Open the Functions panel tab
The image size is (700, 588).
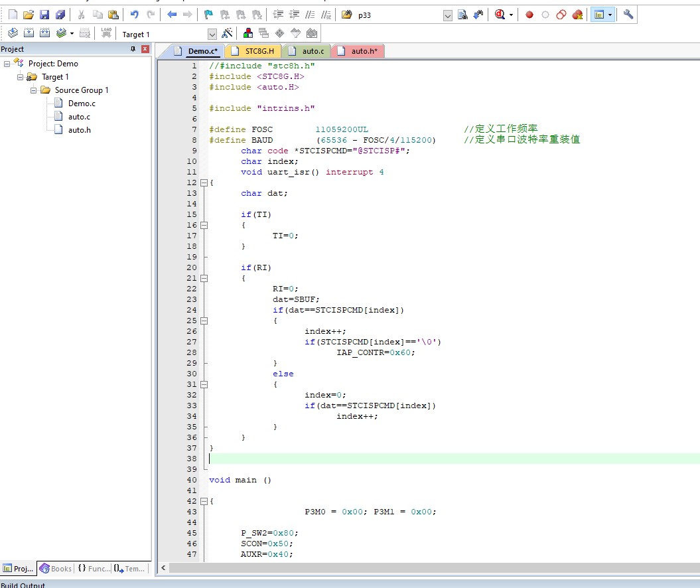coord(94,568)
